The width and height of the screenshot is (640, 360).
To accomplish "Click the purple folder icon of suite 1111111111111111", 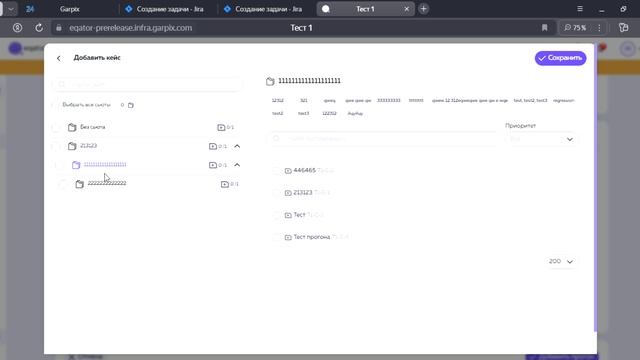I will point(76,165).
